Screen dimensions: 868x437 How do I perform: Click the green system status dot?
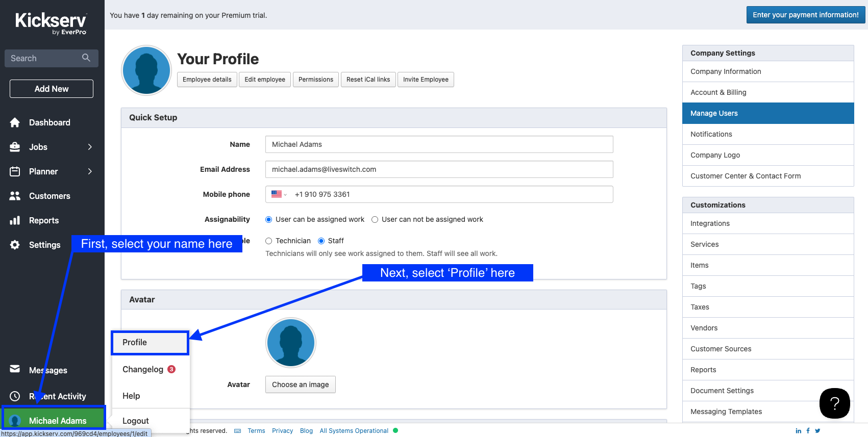[395, 430]
